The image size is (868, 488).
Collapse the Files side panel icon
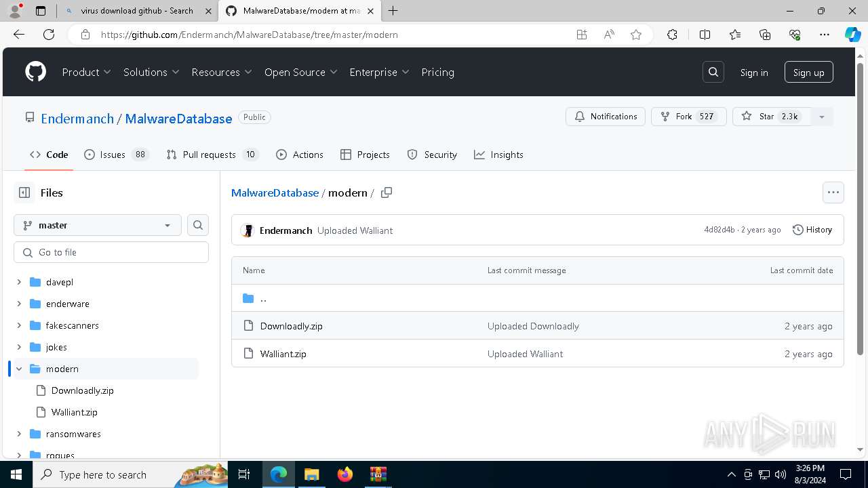coord(24,192)
